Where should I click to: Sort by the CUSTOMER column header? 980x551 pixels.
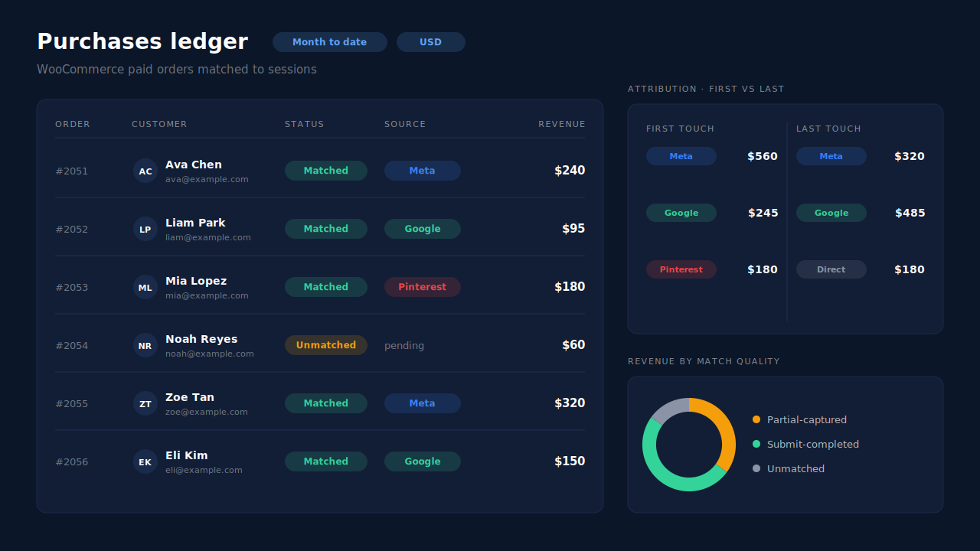(x=159, y=124)
